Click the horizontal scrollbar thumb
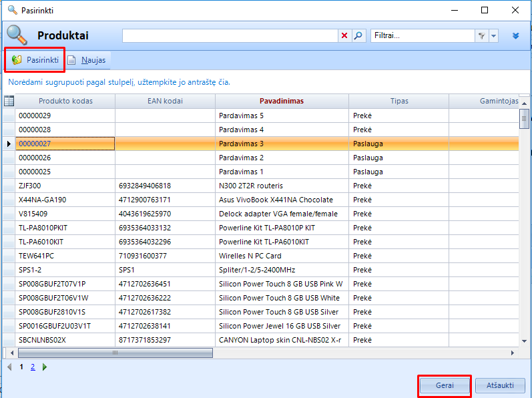The image size is (532, 398). pos(113,353)
